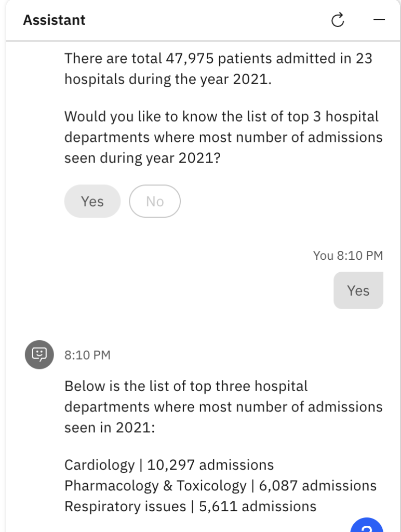This screenshot has height=532, width=401.
Task: Click the 'Would you like to know' question line
Action: point(221,116)
